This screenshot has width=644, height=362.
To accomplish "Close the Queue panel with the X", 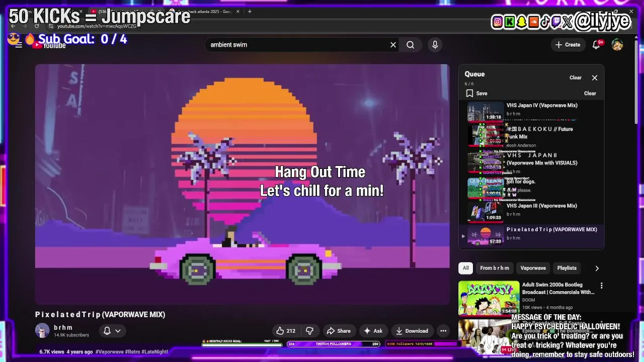I will (x=595, y=78).
